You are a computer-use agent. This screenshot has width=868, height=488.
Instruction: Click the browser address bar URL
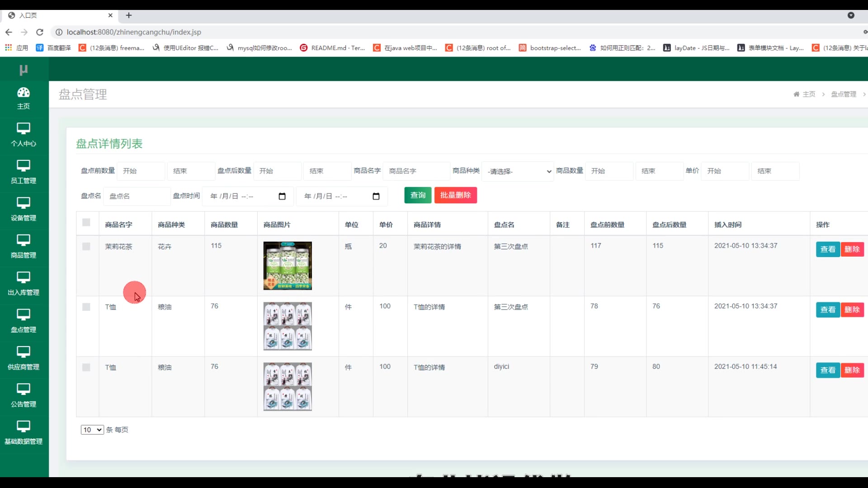(134, 32)
